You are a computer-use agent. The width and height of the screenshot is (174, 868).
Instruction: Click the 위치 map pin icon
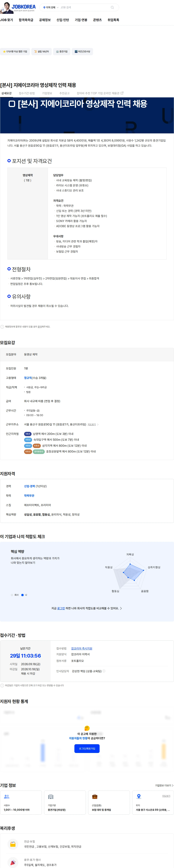coord(139,796)
